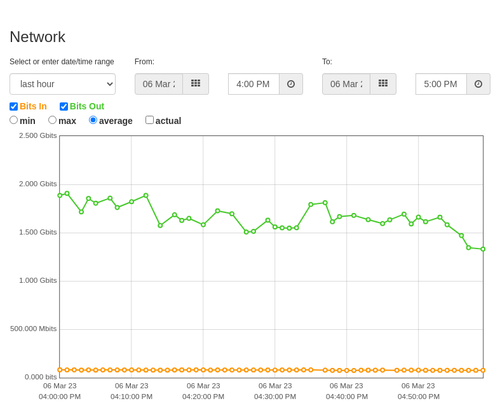Click the 500.000 Mbits axis label
The width and height of the screenshot is (500, 403).
(33, 329)
